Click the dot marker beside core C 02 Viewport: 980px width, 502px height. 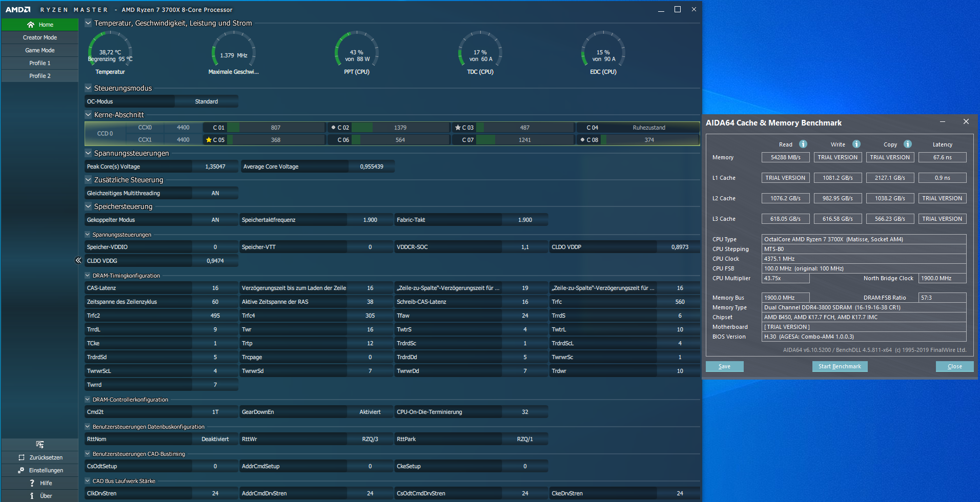click(334, 128)
